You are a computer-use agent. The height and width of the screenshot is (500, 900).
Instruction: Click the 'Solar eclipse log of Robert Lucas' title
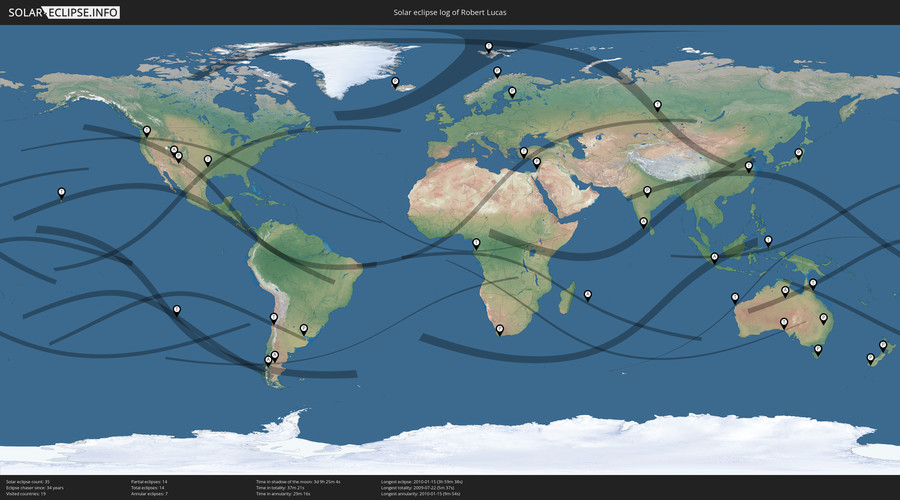pyautogui.click(x=449, y=12)
